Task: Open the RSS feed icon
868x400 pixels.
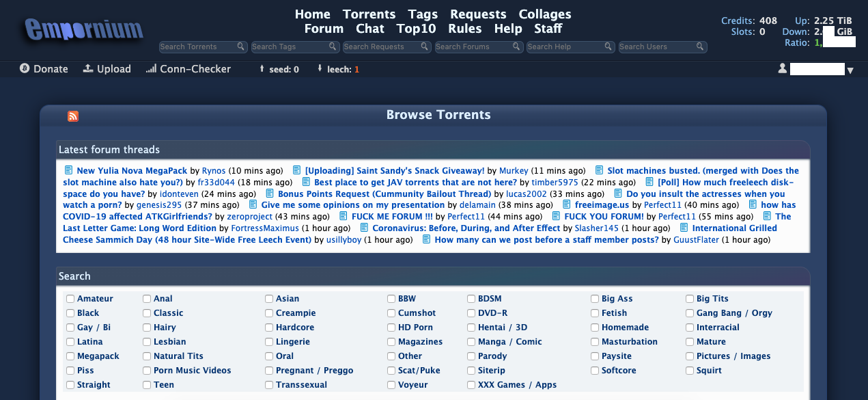Action: 73,116
